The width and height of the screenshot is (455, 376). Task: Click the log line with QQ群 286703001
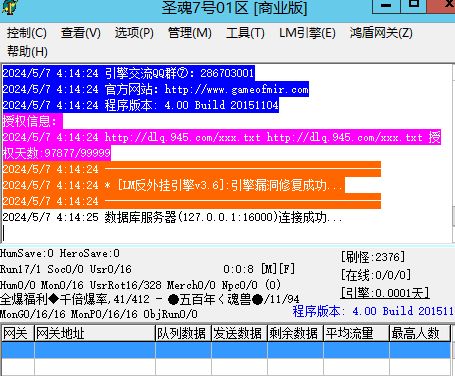point(128,73)
